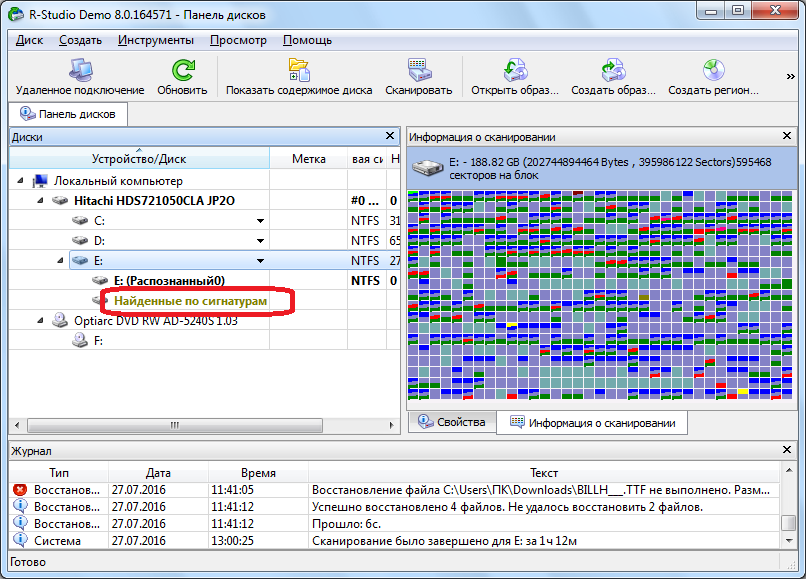
Task: Click the Создать образ toolbar icon
Action: 613,69
